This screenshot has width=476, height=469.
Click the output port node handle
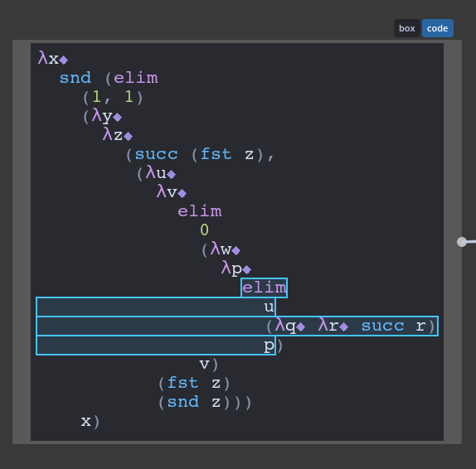coord(462,242)
